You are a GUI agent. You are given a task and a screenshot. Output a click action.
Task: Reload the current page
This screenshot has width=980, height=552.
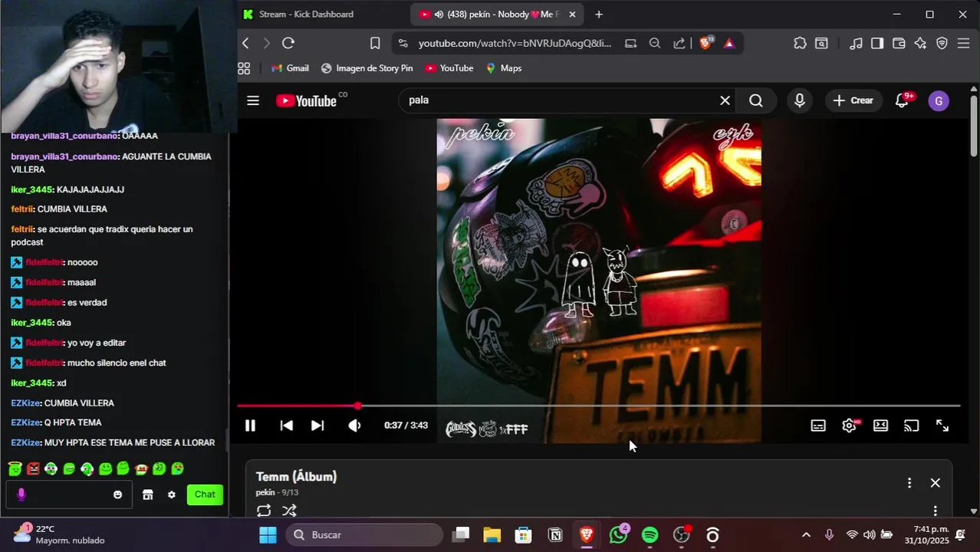pyautogui.click(x=288, y=43)
